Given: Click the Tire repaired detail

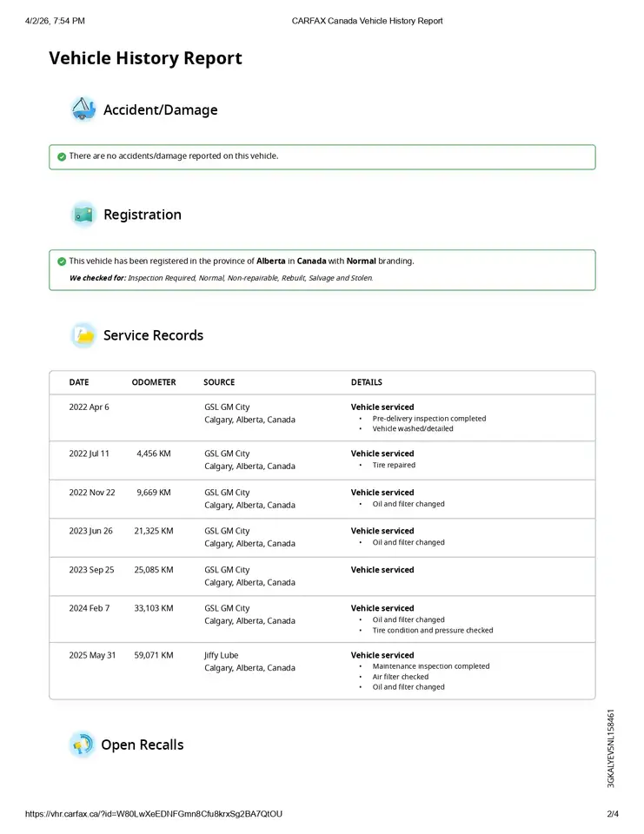Looking at the screenshot, I should click(394, 465).
